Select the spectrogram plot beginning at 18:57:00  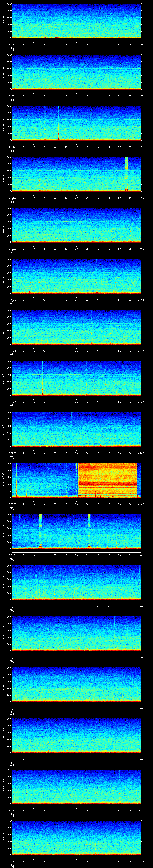pyautogui.click(x=77, y=685)
